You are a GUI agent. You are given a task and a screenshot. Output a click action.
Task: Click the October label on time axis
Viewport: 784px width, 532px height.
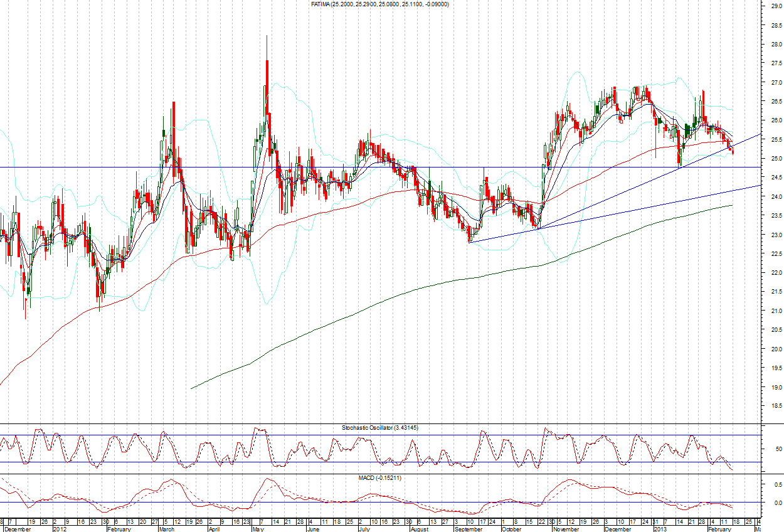click(511, 529)
